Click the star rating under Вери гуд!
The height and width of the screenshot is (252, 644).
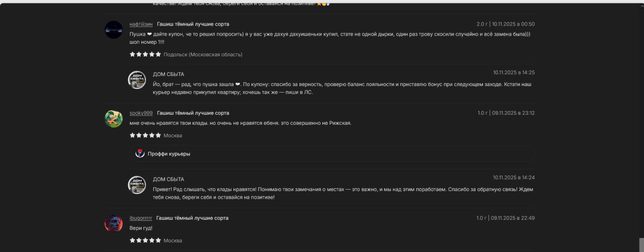(145, 240)
